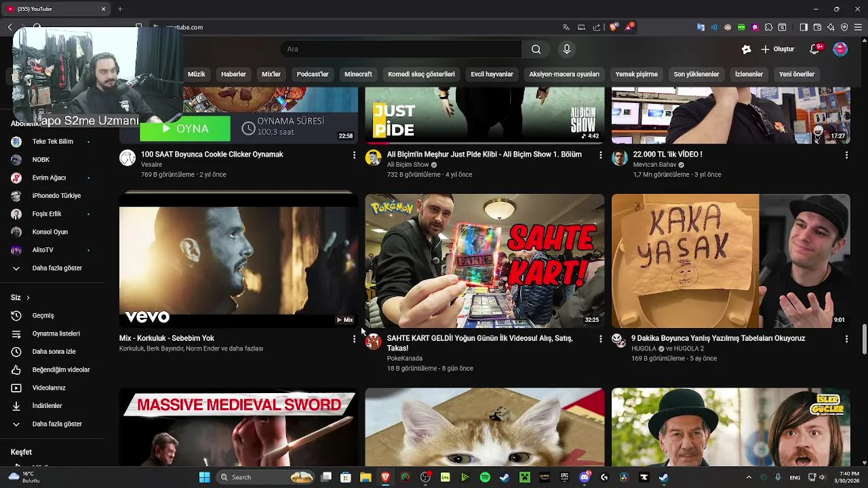Click the translate page icon in address bar

click(566, 27)
